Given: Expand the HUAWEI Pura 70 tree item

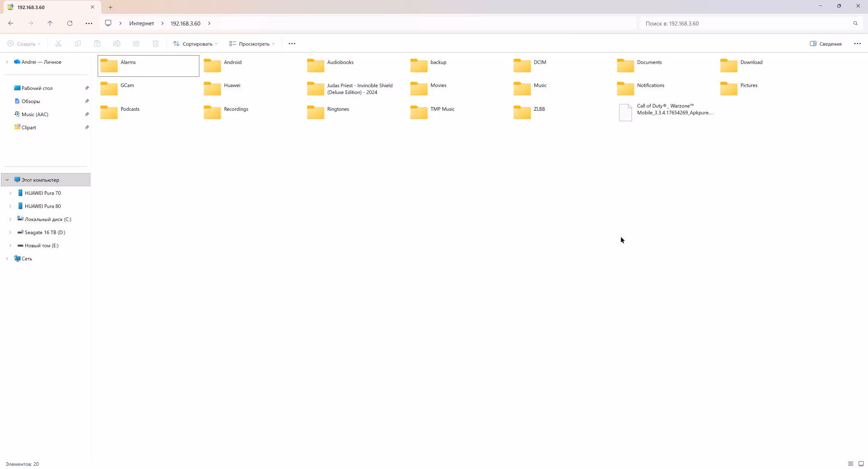Looking at the screenshot, I should pyautogui.click(x=10, y=193).
